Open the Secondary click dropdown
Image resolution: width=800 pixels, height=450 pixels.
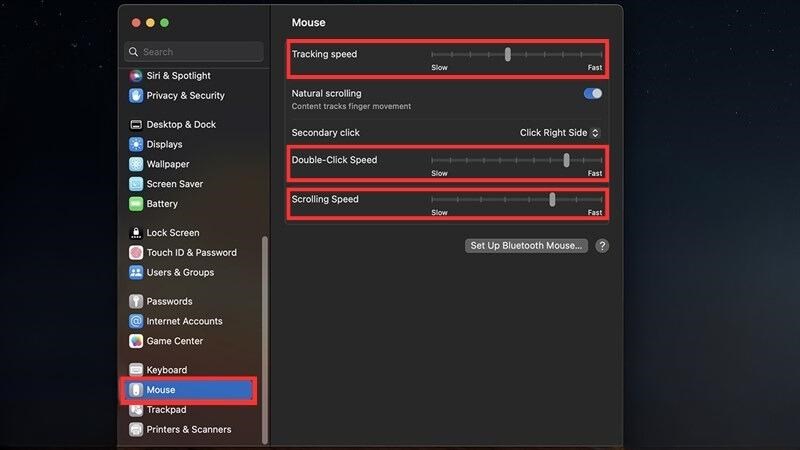click(560, 133)
